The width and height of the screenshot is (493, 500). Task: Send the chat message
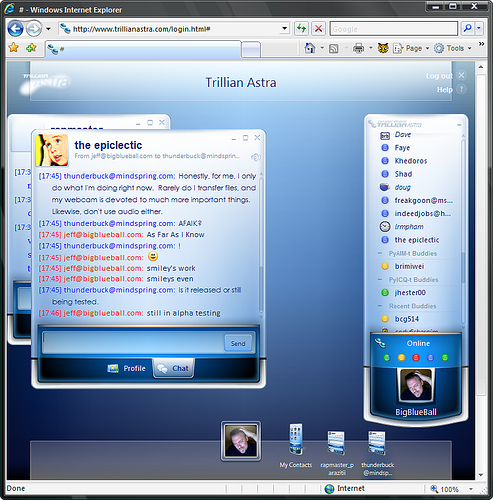tap(238, 343)
